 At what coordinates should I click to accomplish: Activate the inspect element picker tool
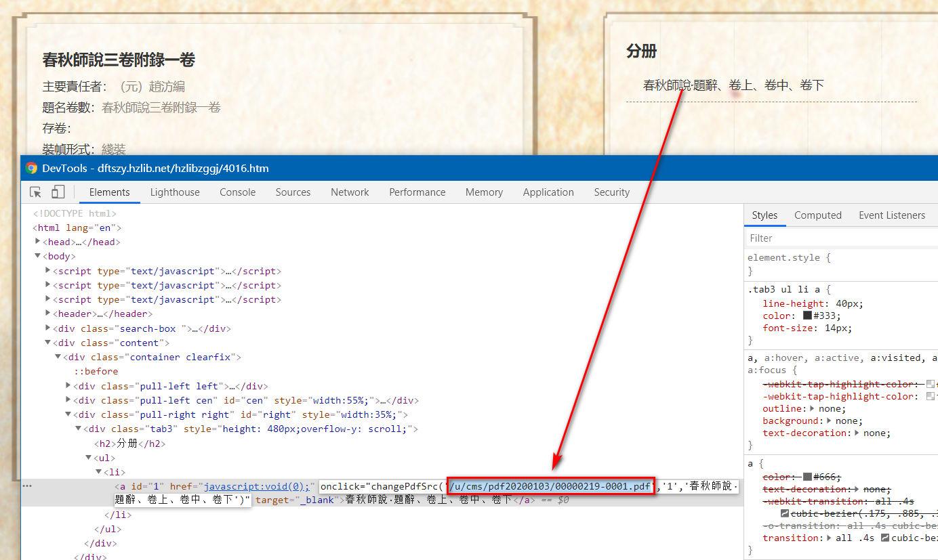click(x=36, y=192)
